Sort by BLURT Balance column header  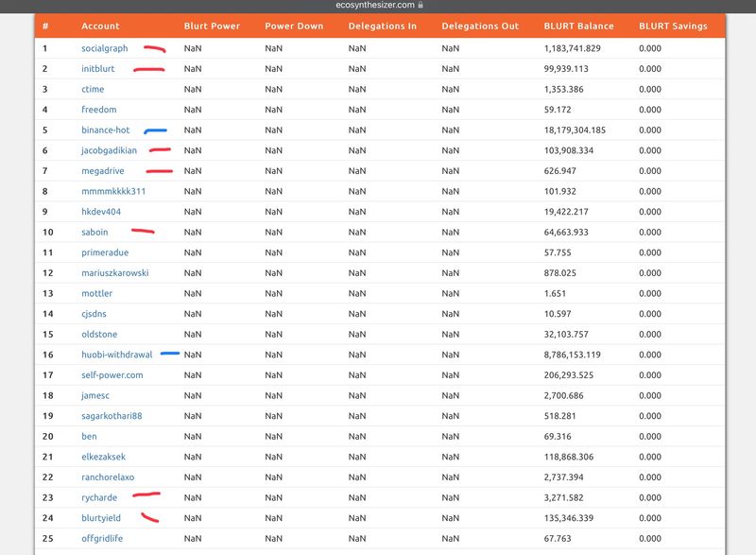click(578, 26)
